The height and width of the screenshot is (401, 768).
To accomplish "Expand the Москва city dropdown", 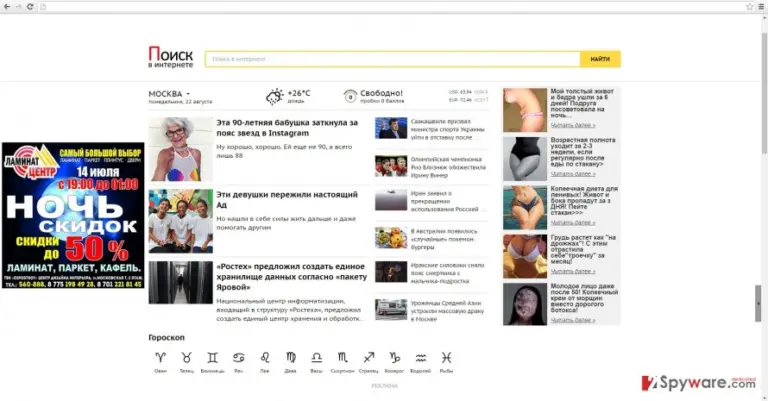I will [x=169, y=94].
